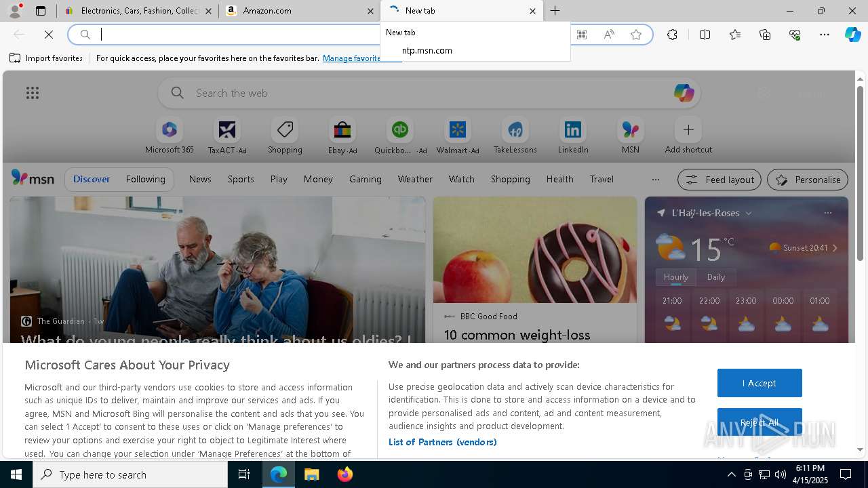868x488 pixels.
Task: Click the Feed layout button
Action: pos(719,180)
